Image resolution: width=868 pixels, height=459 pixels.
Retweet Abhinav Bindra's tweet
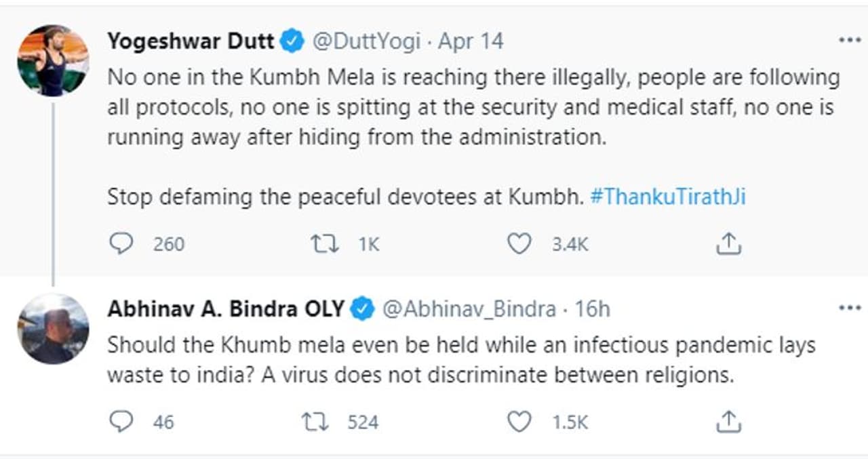tap(315, 422)
